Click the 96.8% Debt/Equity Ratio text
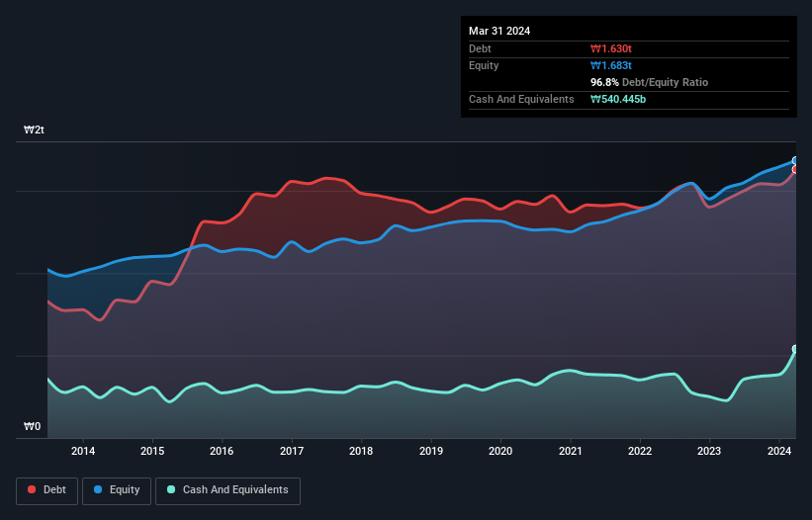The width and height of the screenshot is (812, 520). coord(649,82)
